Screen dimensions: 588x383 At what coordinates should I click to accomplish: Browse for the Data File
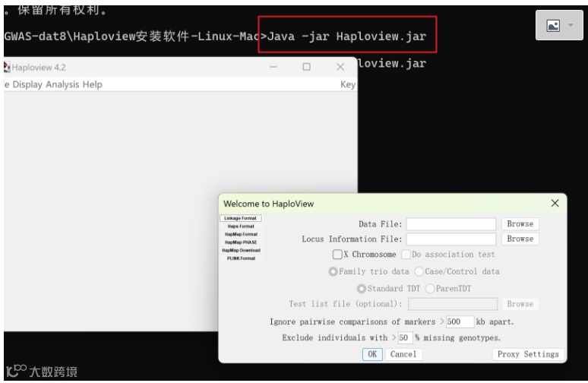[x=520, y=224]
